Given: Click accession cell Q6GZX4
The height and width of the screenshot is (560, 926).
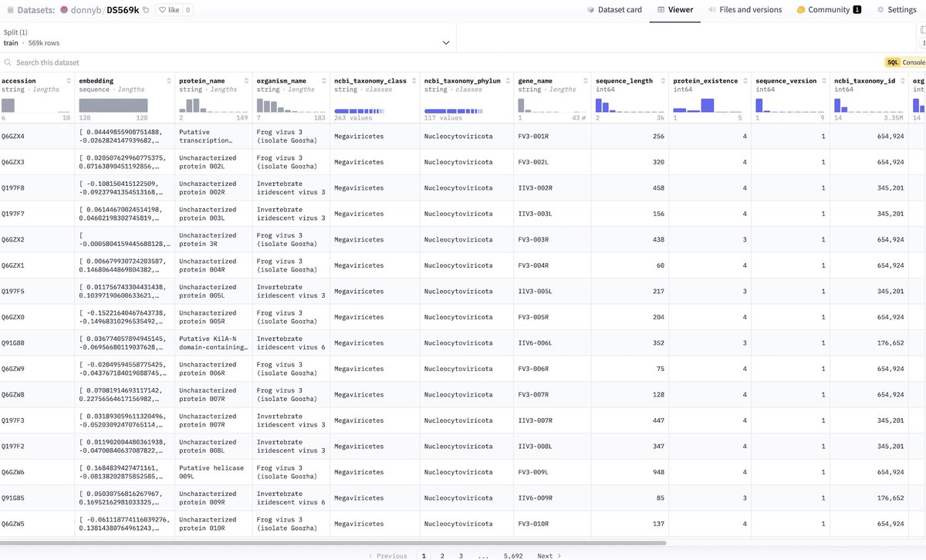Looking at the screenshot, I should tap(13, 137).
